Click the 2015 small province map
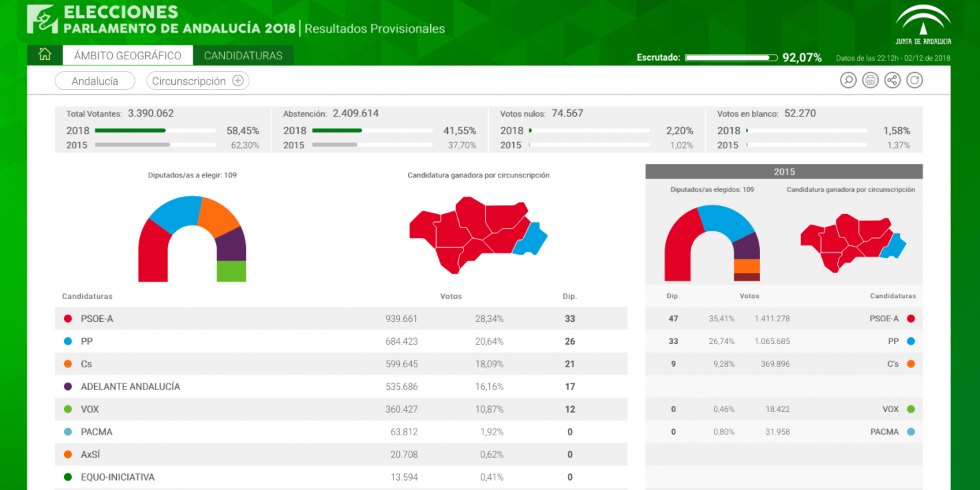Screen dimensions: 980x490 tap(852, 241)
